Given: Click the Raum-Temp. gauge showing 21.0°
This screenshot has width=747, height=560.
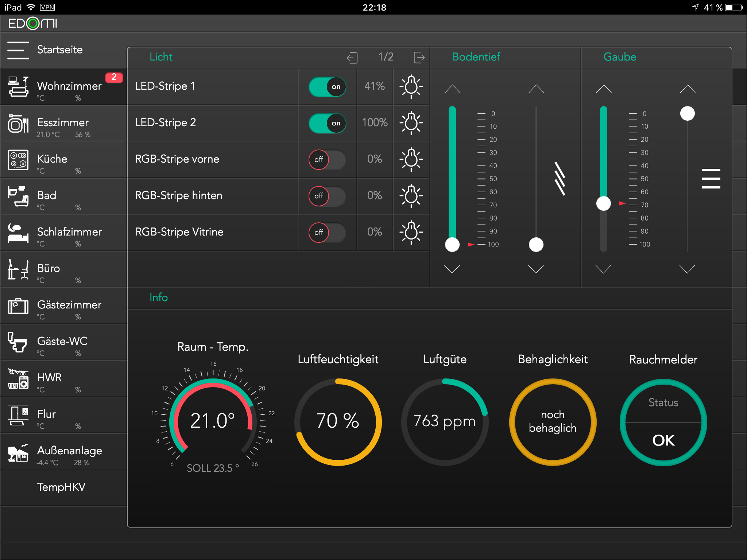Looking at the screenshot, I should (x=213, y=420).
